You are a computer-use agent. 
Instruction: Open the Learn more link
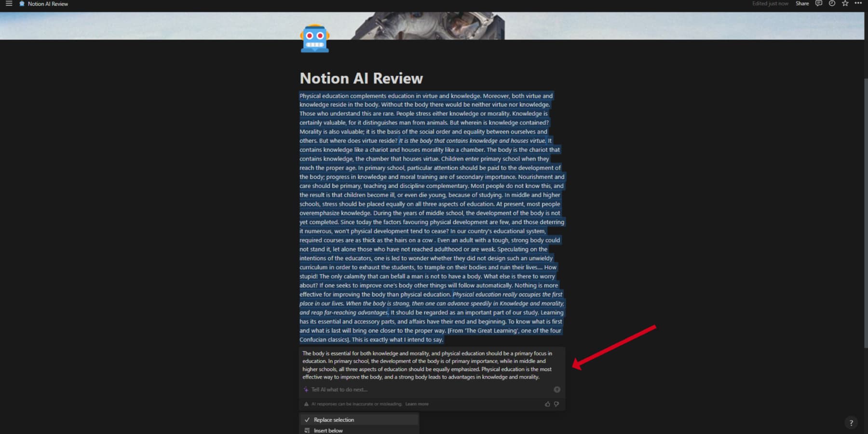[x=417, y=404]
